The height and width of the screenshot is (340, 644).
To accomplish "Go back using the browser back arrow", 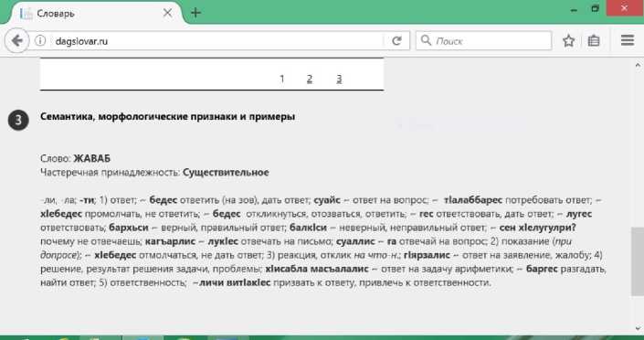I will coord(16,41).
